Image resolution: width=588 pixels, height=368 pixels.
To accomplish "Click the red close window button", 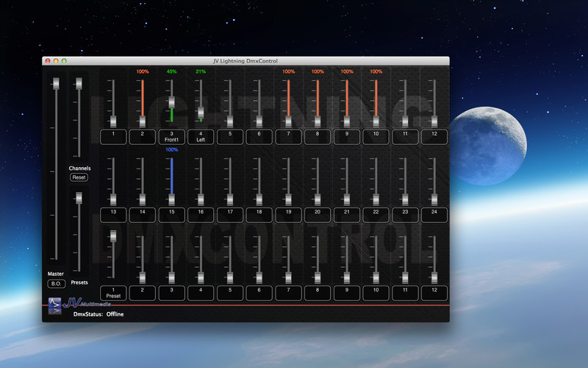I will tap(48, 61).
